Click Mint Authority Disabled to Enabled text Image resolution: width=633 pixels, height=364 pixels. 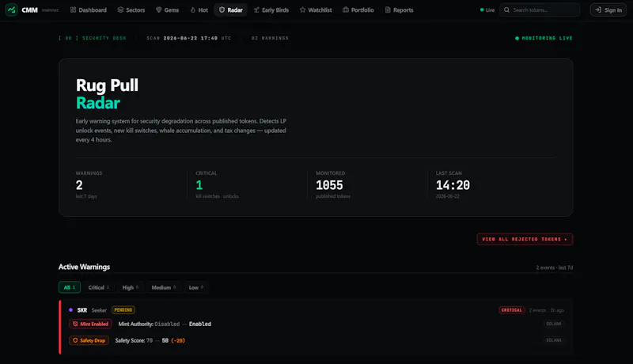(x=165, y=324)
